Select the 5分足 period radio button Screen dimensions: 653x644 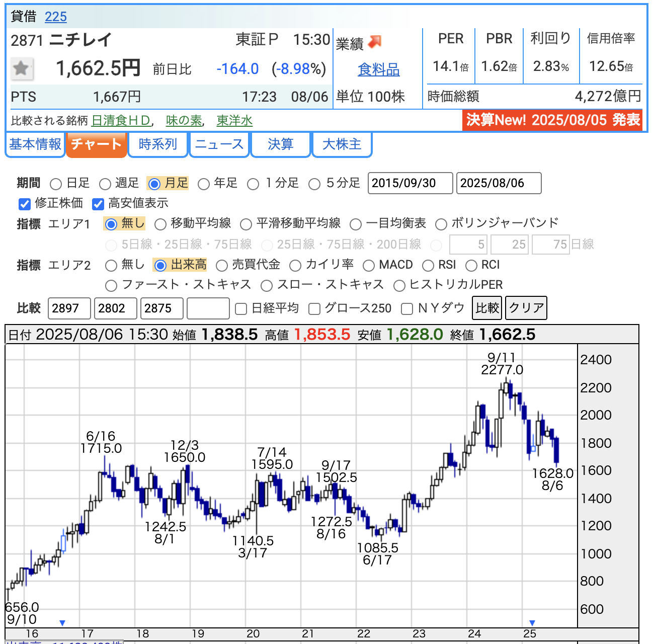[x=314, y=184]
